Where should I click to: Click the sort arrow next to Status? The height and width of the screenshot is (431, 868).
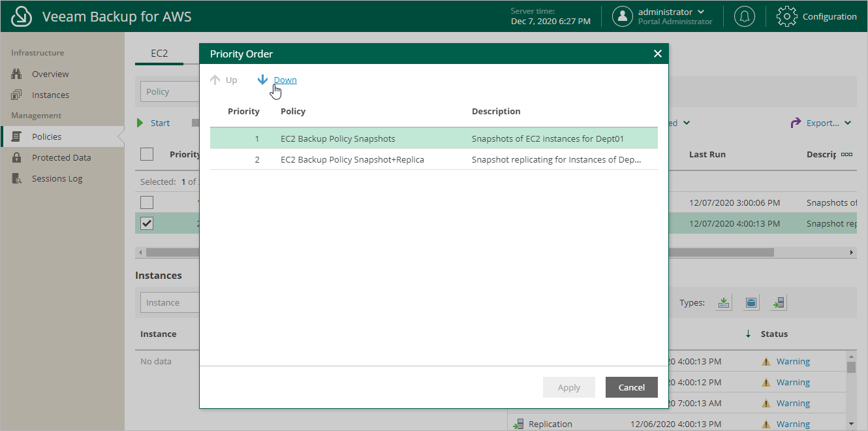748,334
